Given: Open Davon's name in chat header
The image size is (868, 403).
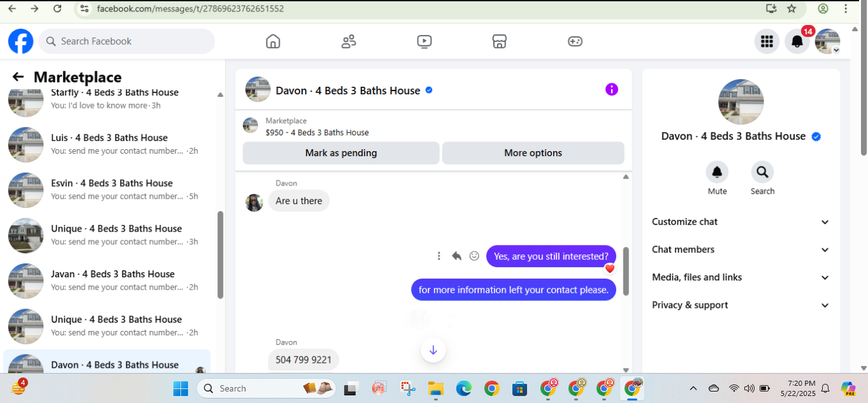Looking at the screenshot, I should point(348,91).
